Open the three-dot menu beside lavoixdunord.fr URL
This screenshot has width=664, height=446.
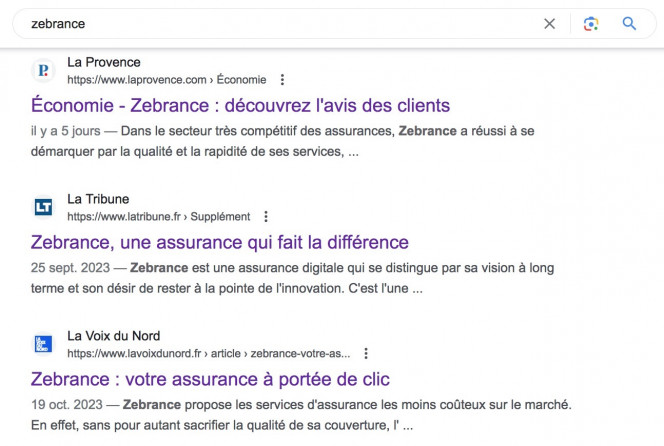point(366,353)
